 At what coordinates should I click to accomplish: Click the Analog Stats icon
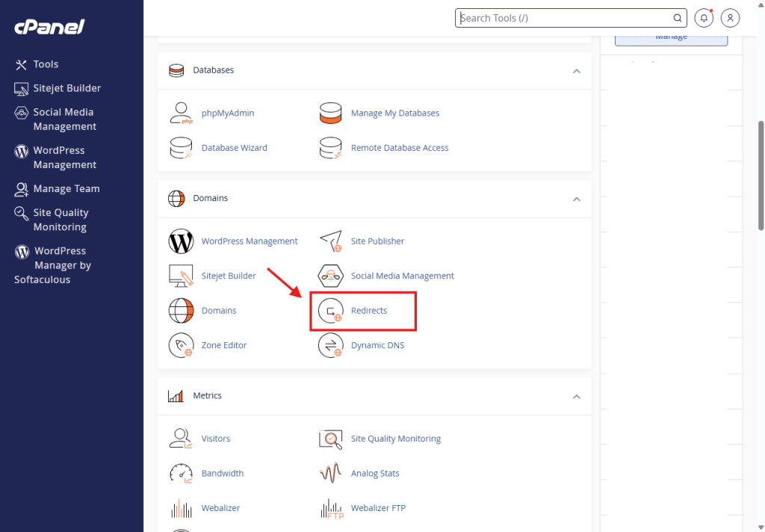click(330, 474)
